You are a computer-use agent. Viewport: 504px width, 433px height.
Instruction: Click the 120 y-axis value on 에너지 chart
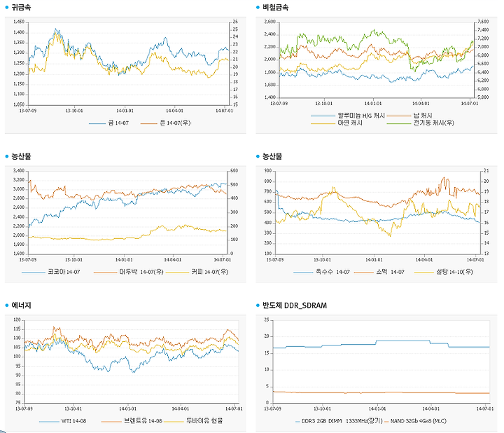click(17, 319)
